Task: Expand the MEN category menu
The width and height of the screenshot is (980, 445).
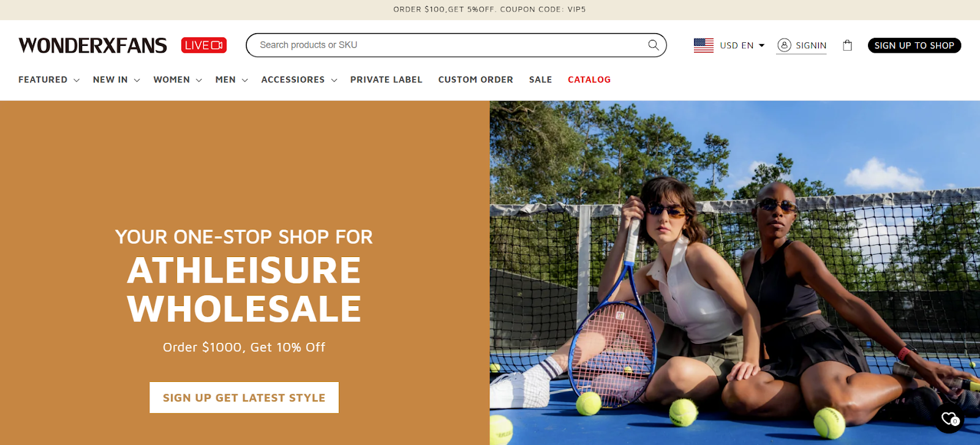Action: tap(232, 80)
